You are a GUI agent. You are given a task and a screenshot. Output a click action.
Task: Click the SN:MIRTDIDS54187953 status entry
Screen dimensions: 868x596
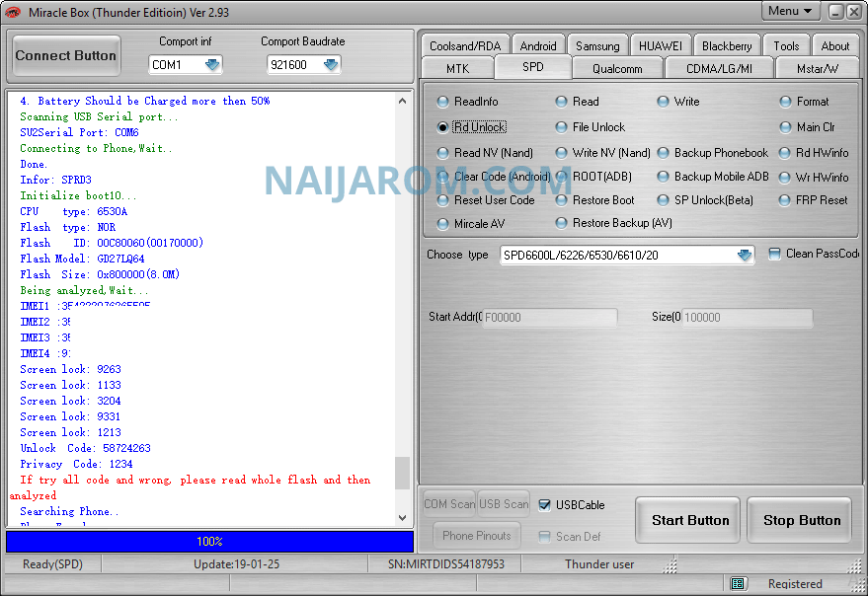446,564
